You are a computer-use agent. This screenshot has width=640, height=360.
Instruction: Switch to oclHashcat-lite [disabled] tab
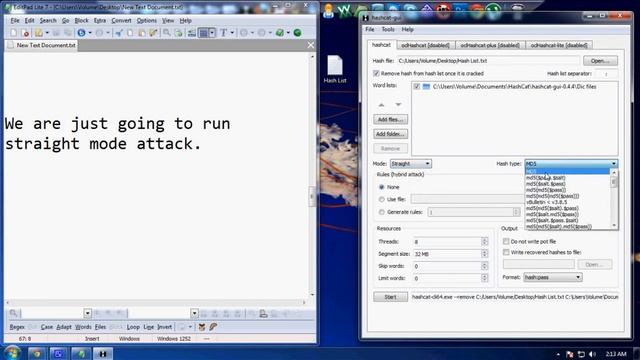pos(559,45)
